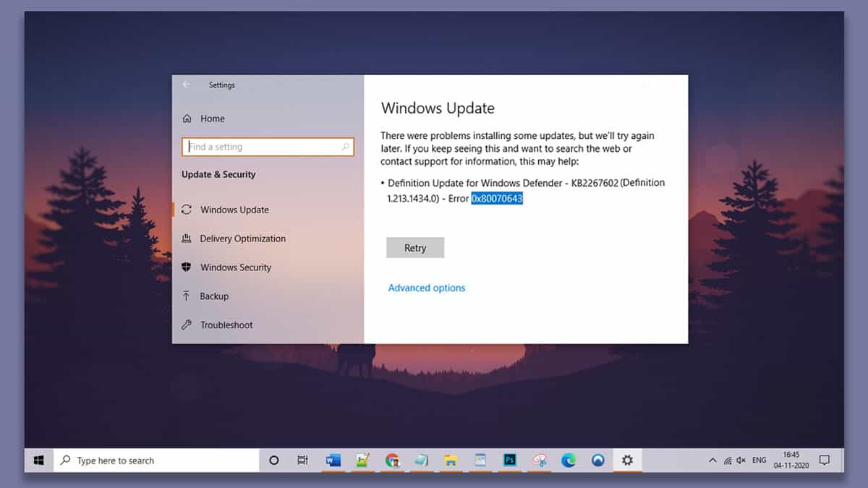Open the Windows Security page

(x=226, y=267)
